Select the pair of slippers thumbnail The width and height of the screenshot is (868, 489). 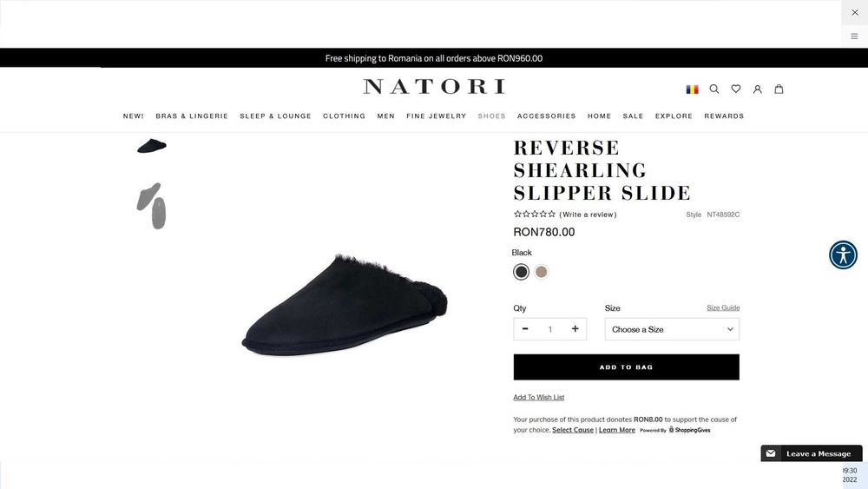[152, 206]
